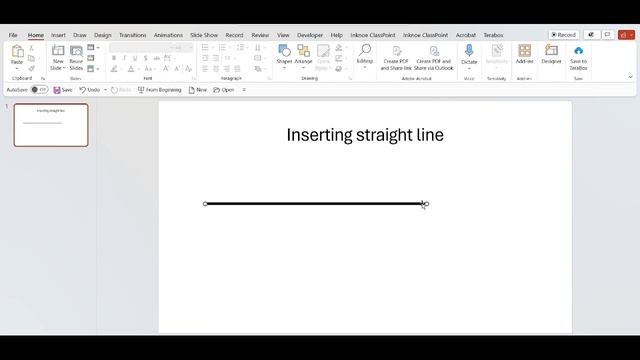
Task: Open the Drawing group dialog launcher
Action: pyautogui.click(x=350, y=78)
